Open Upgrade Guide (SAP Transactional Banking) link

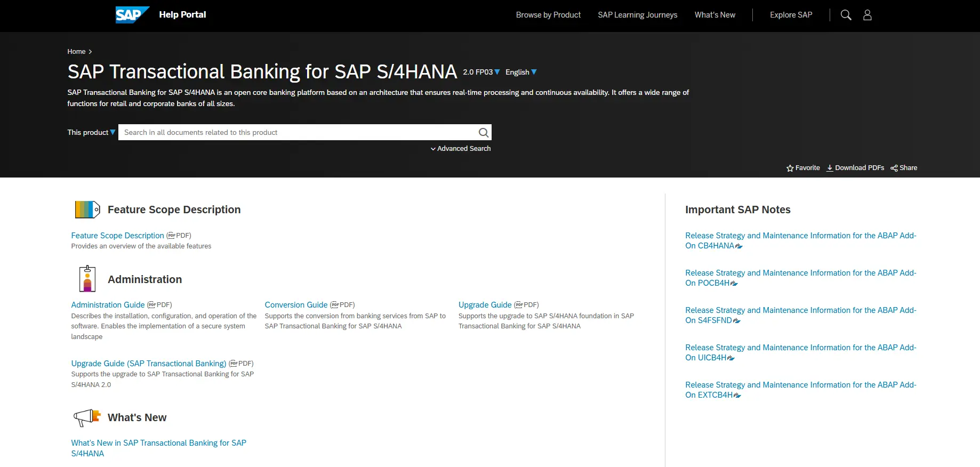pyautogui.click(x=149, y=364)
